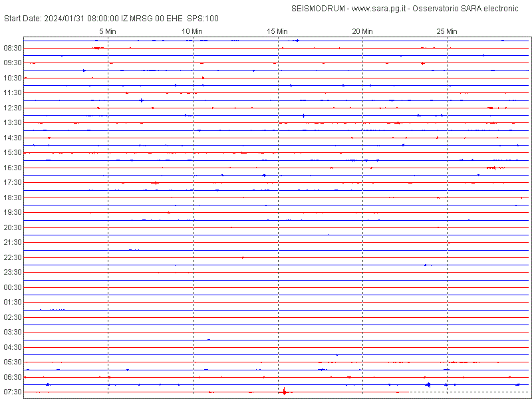Click the 11:30 time label

[13, 92]
